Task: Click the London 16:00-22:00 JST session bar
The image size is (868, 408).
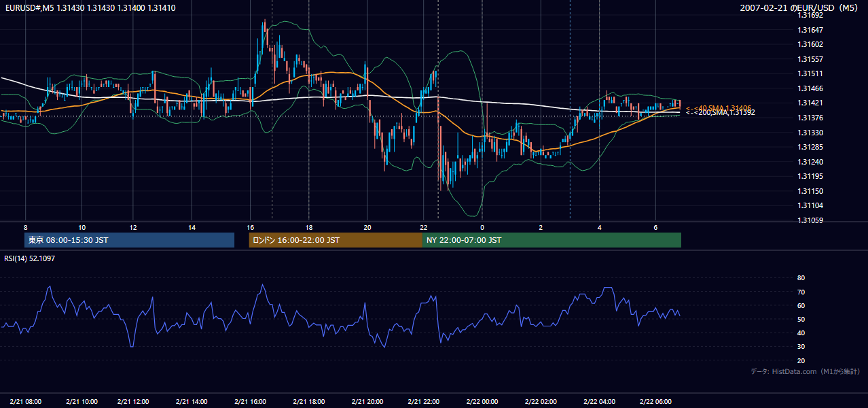Action: [x=336, y=240]
